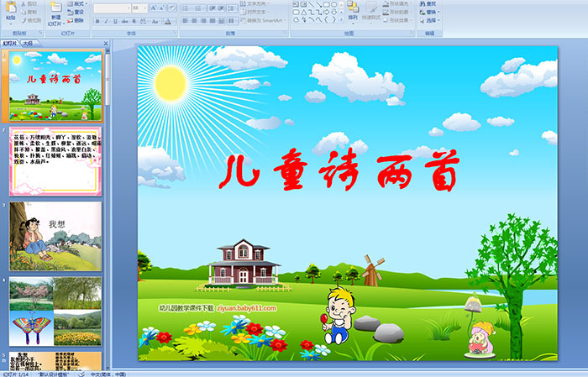
Task: Select the Down Arrow shape
Action: [x=333, y=13]
